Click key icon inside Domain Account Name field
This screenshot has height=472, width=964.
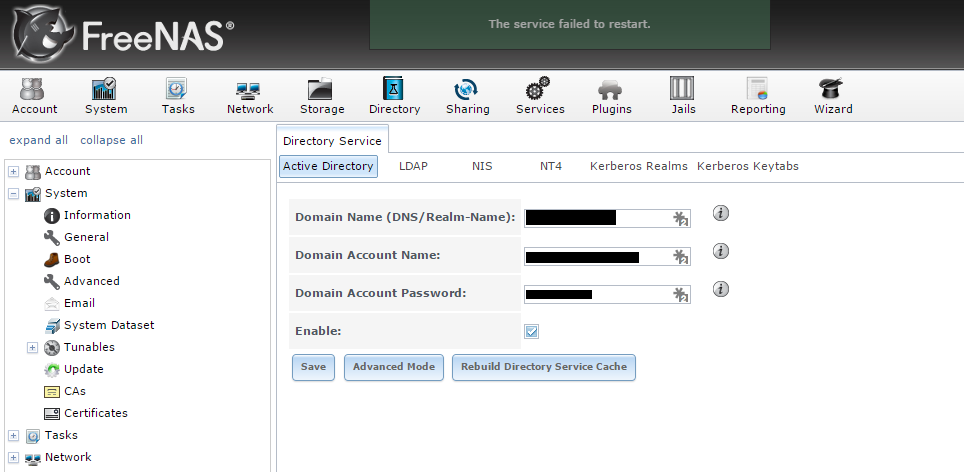681,257
